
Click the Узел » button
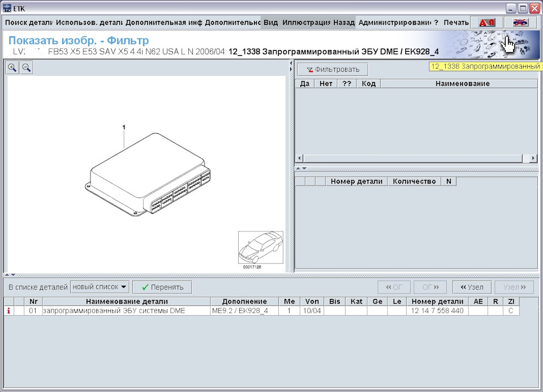tap(514, 287)
